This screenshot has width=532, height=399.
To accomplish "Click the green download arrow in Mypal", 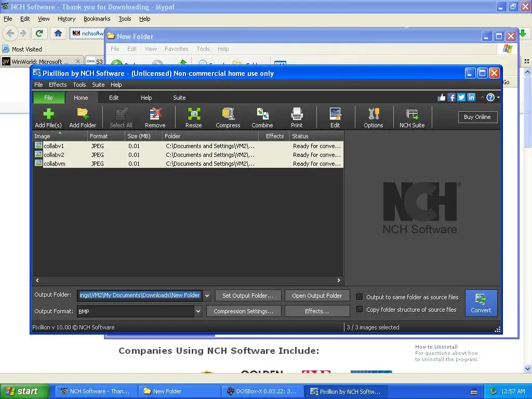I will point(523,33).
